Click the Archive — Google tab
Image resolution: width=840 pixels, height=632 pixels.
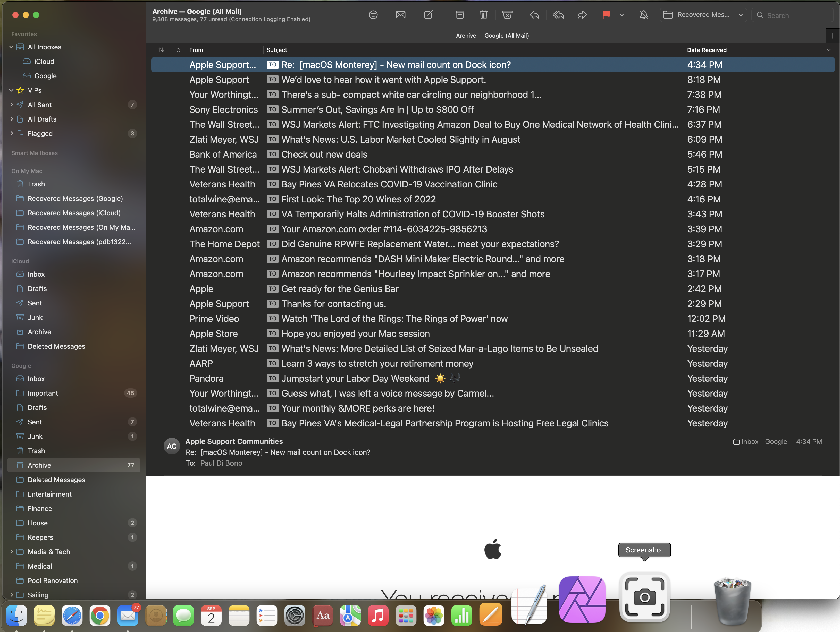[492, 36]
